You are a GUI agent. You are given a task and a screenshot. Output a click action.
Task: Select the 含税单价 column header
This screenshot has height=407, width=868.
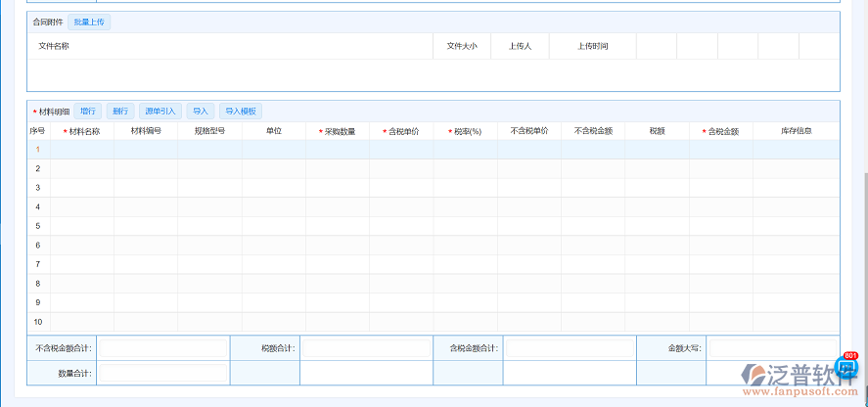[401, 131]
